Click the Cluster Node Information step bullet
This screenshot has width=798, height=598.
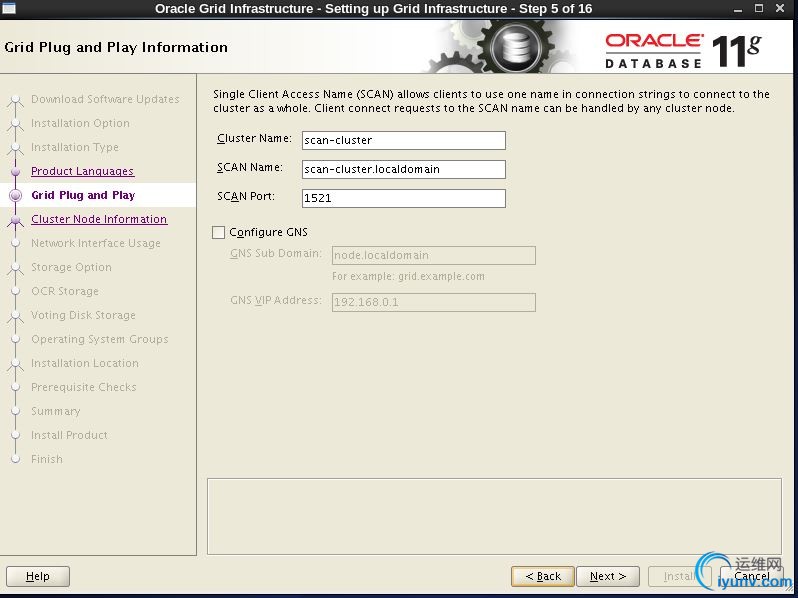pyautogui.click(x=16, y=219)
